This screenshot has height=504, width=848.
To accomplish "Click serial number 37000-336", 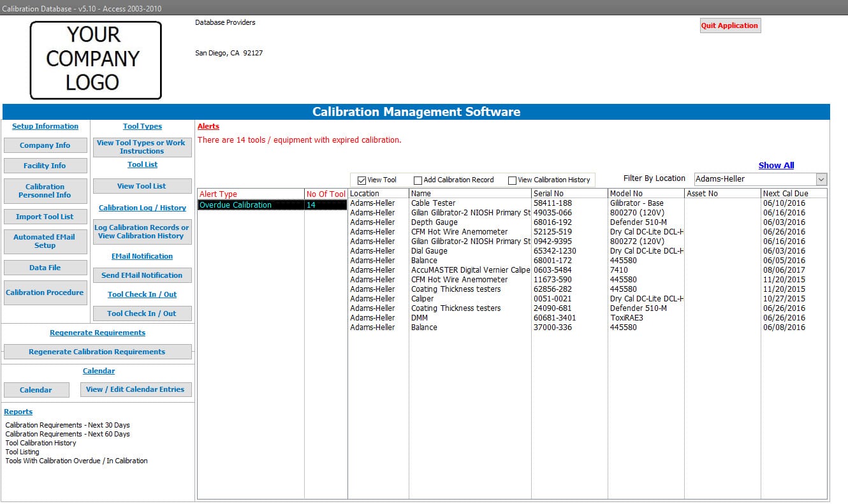I will 552,328.
